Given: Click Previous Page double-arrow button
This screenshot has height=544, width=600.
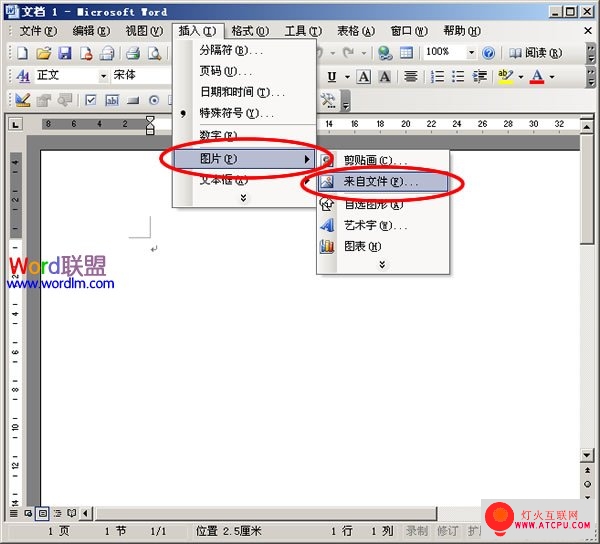Looking at the screenshot, I should pos(587,470).
